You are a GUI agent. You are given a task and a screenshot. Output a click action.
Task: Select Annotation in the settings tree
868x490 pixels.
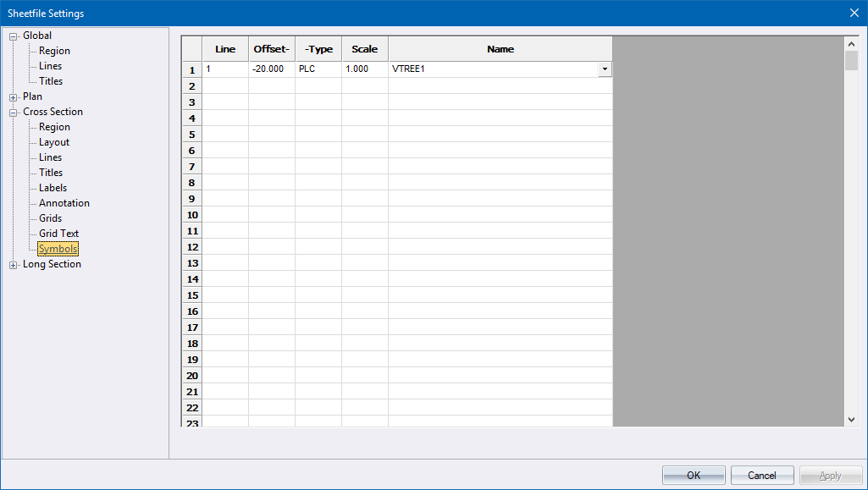click(64, 203)
